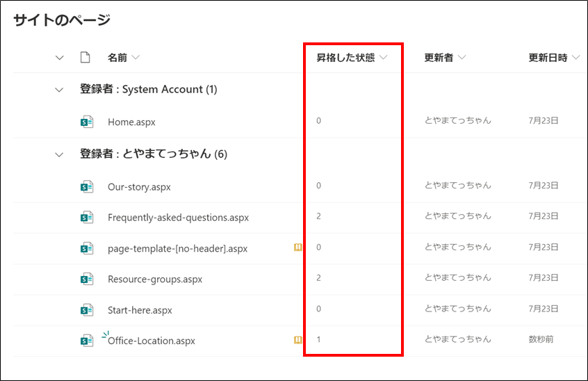588x381 pixels.
Task: Open Office-Location.aspx page
Action: [151, 341]
